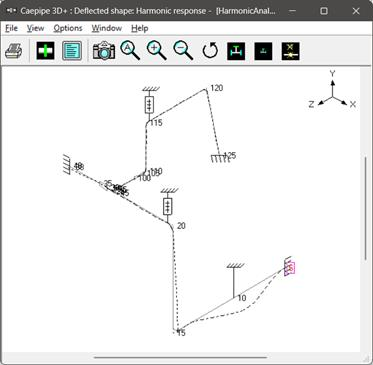
Task: Select the Zoom All magnifier icon
Action: (x=130, y=51)
